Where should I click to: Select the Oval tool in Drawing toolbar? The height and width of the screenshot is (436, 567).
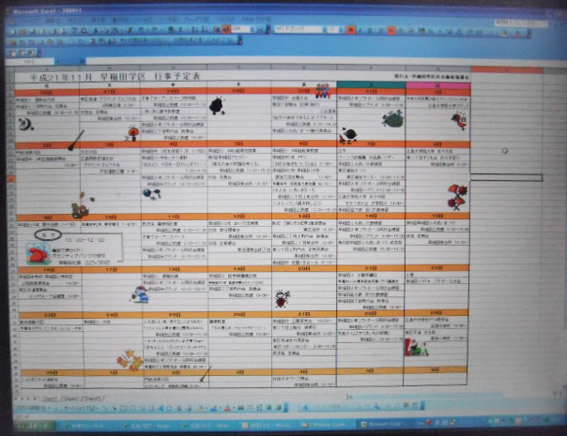(133, 408)
